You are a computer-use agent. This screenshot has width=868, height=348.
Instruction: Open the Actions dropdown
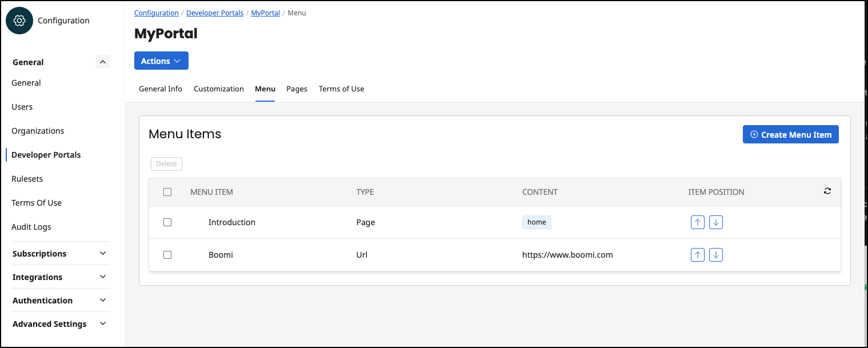[x=161, y=60]
